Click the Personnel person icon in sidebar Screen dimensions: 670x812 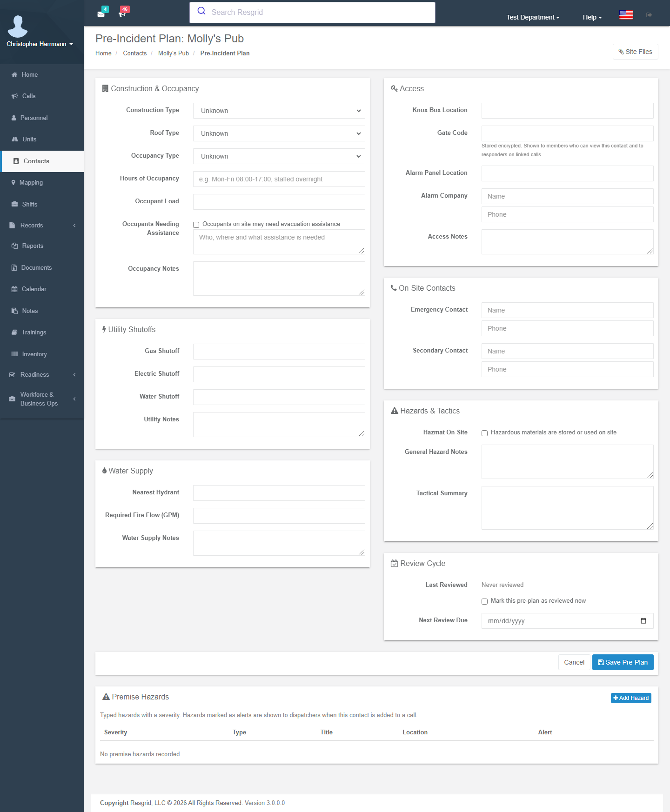[x=14, y=118]
